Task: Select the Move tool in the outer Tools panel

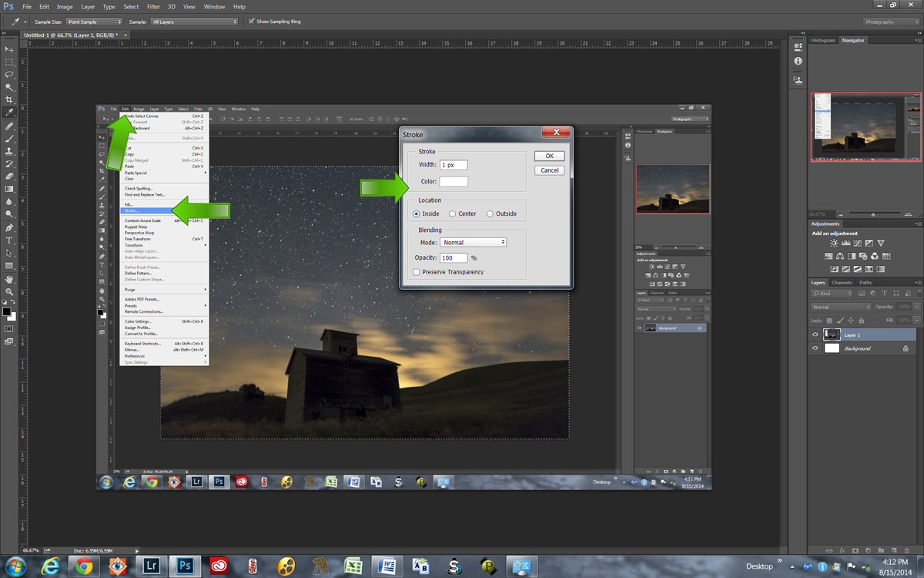Action: coord(10,49)
